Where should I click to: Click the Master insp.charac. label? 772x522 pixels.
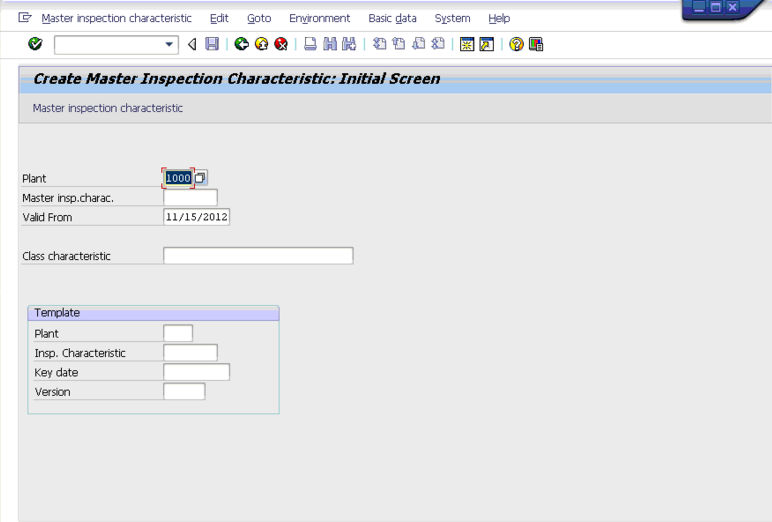[x=68, y=198]
